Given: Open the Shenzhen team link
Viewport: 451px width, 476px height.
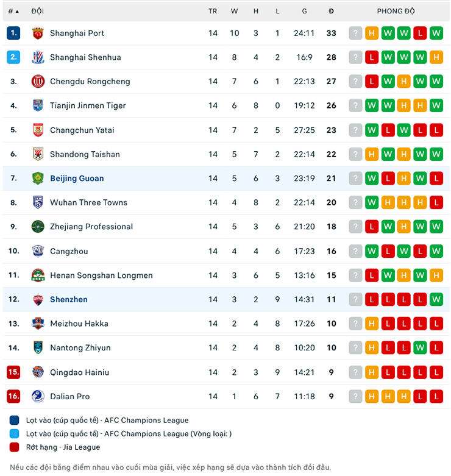Looking at the screenshot, I should (x=68, y=300).
